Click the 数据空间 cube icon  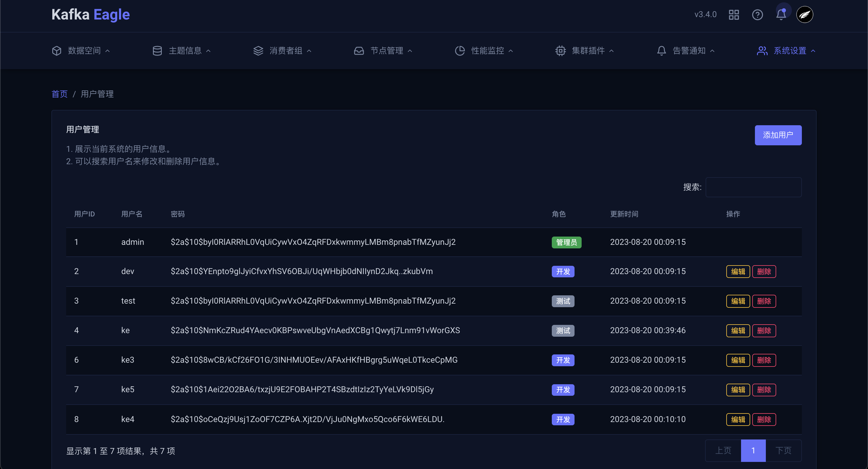click(57, 51)
